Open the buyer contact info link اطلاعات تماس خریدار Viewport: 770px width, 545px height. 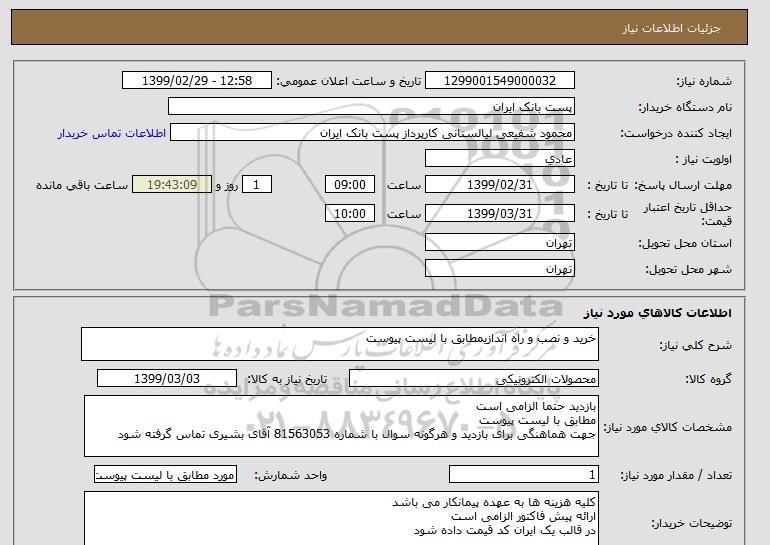coord(112,133)
